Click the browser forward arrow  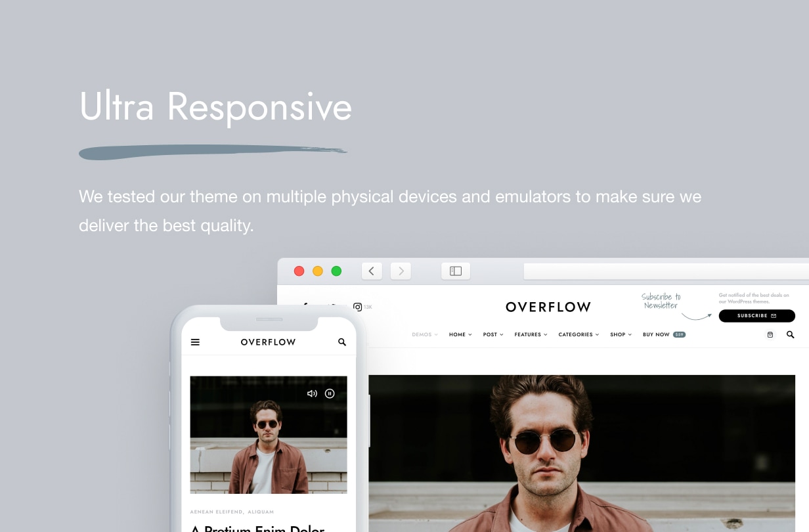(401, 271)
